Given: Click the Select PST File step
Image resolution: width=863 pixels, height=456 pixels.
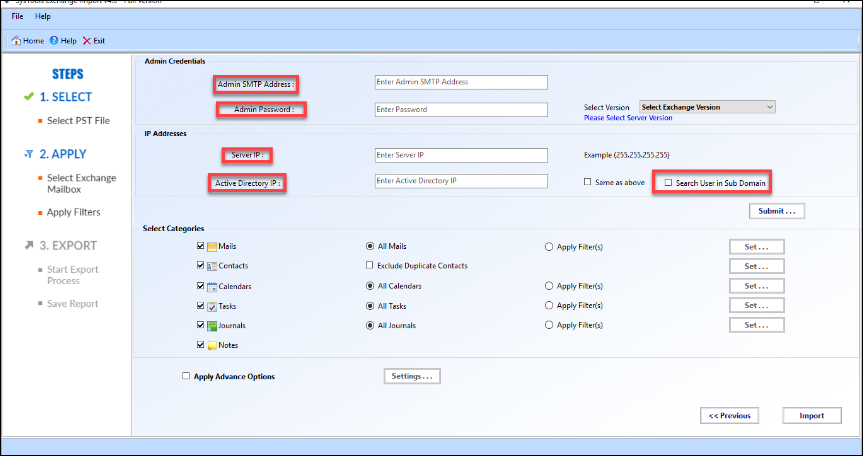Looking at the screenshot, I should click(78, 120).
